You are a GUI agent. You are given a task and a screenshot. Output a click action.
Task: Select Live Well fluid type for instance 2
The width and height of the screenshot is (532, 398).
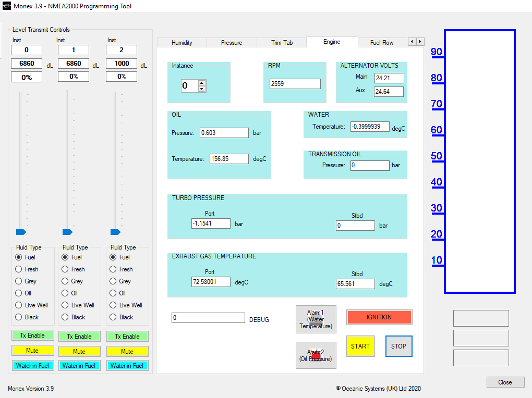click(x=126, y=305)
